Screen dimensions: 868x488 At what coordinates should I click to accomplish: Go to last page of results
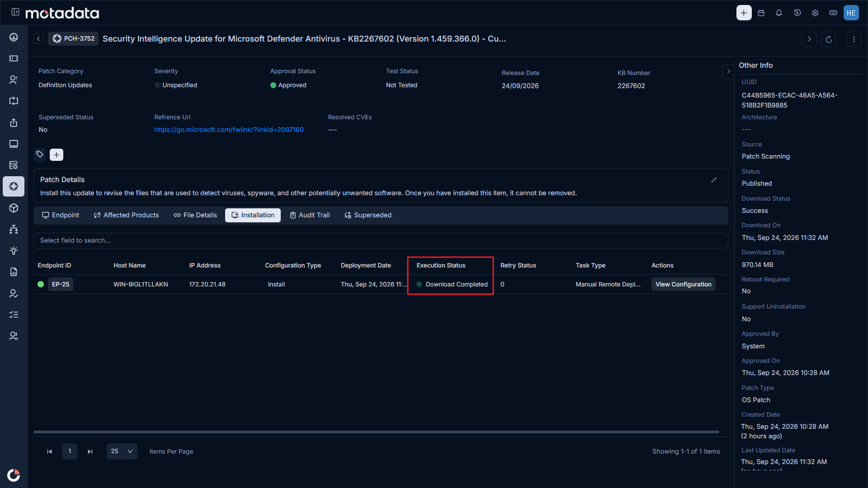(90, 451)
